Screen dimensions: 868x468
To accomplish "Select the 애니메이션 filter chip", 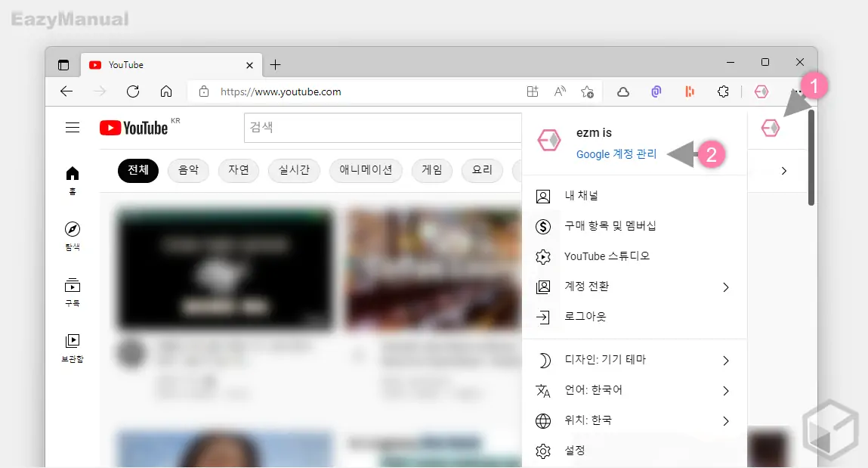I will point(366,170).
